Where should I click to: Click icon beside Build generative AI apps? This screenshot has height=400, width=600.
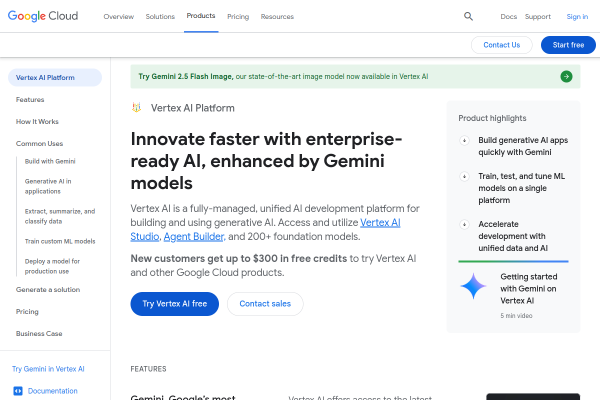(465, 141)
